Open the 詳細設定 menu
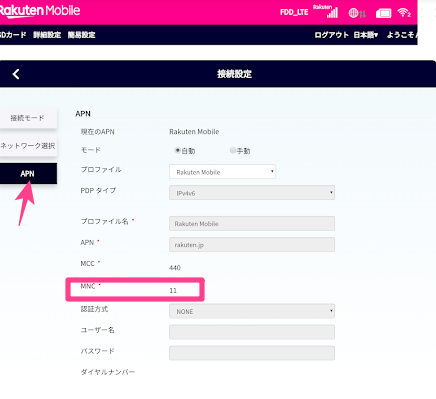 coord(47,35)
